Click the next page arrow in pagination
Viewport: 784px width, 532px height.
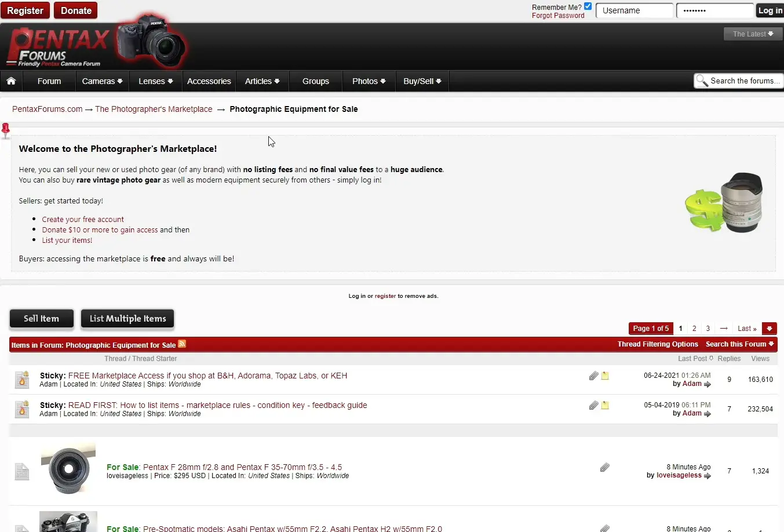pyautogui.click(x=723, y=329)
